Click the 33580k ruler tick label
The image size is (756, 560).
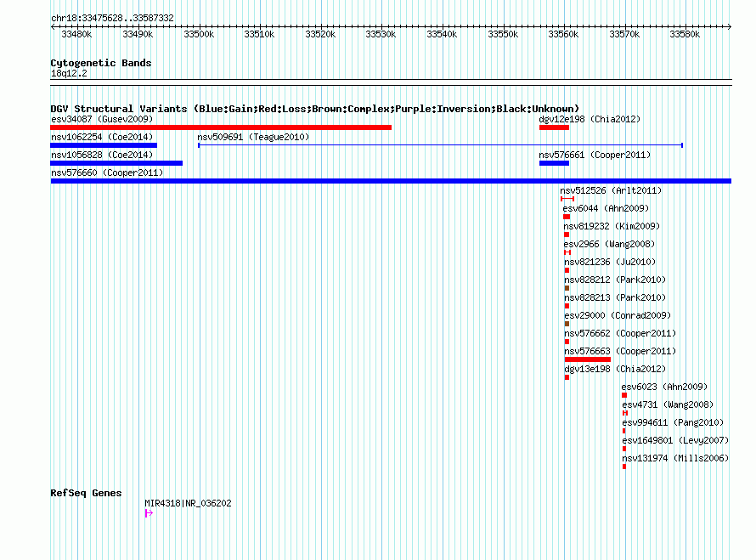click(685, 34)
